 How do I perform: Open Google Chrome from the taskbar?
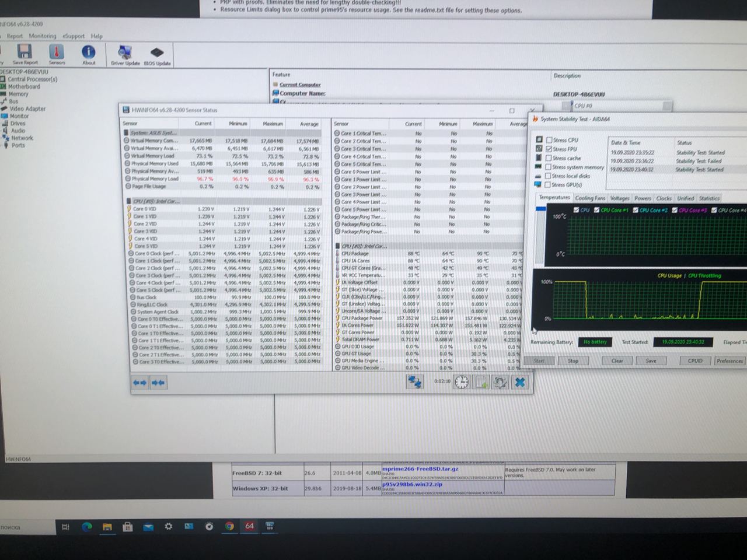pos(229,526)
